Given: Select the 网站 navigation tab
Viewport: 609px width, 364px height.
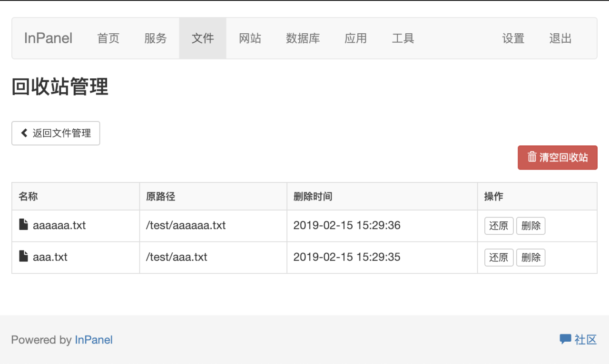Looking at the screenshot, I should click(x=250, y=38).
